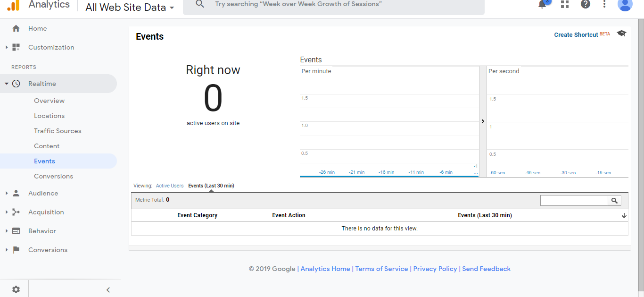
Task: Open the Google apps grid icon
Action: 564,4
